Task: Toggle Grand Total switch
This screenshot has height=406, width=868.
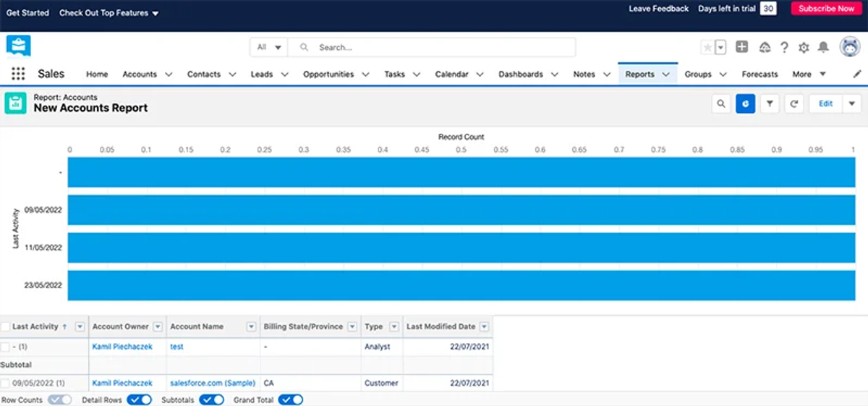Action: (x=290, y=399)
